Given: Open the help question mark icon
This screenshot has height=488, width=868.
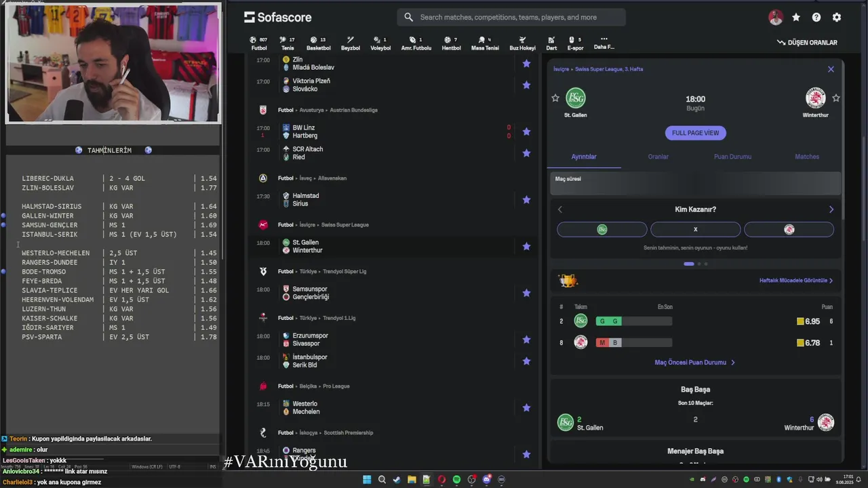Looking at the screenshot, I should tap(816, 18).
